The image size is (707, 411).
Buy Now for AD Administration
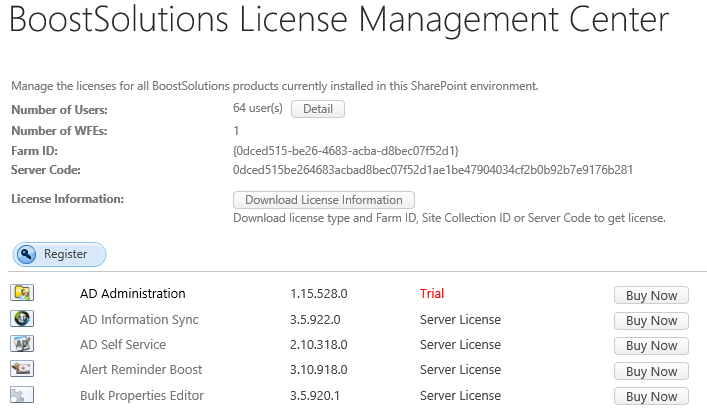651,295
